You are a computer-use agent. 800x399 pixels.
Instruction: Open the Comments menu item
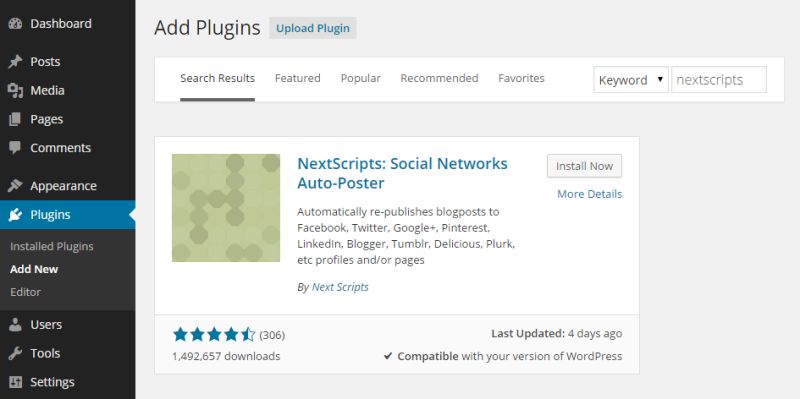67,148
